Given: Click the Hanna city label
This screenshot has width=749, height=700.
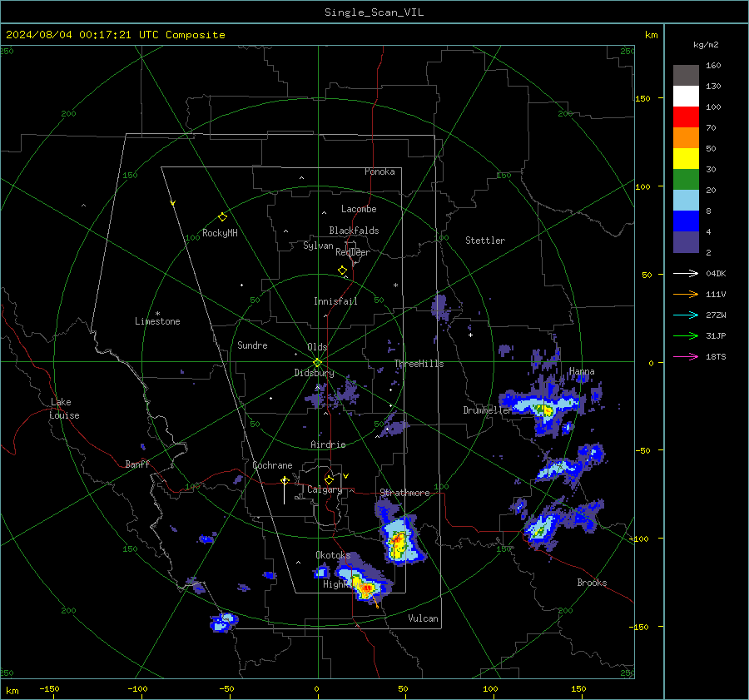Looking at the screenshot, I should pos(582,371).
